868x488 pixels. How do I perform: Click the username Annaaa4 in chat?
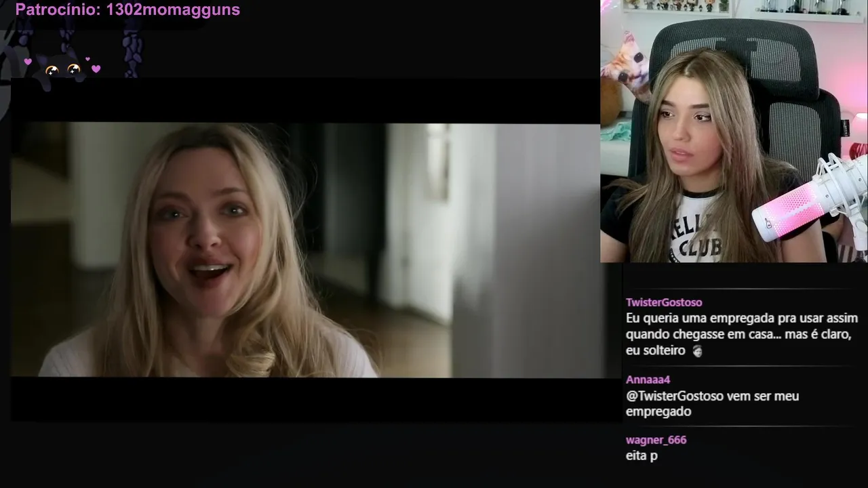648,380
